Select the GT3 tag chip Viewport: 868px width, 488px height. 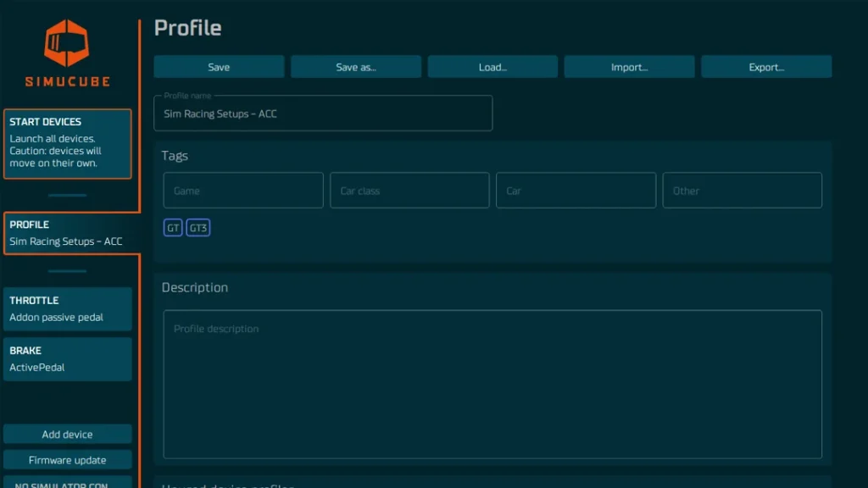click(x=198, y=227)
